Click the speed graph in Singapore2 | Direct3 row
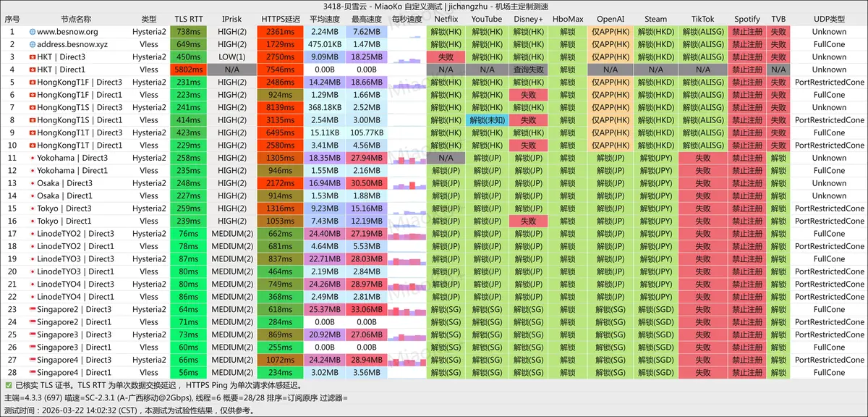 coord(407,309)
